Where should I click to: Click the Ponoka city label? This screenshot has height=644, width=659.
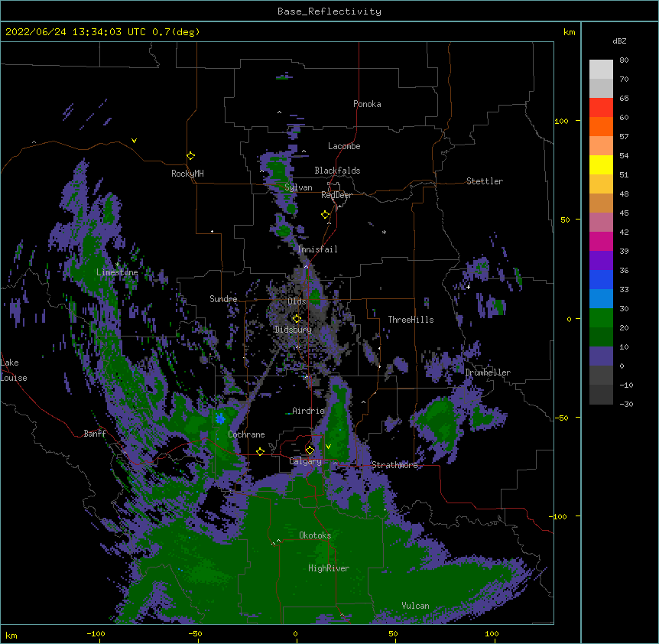[x=367, y=104]
